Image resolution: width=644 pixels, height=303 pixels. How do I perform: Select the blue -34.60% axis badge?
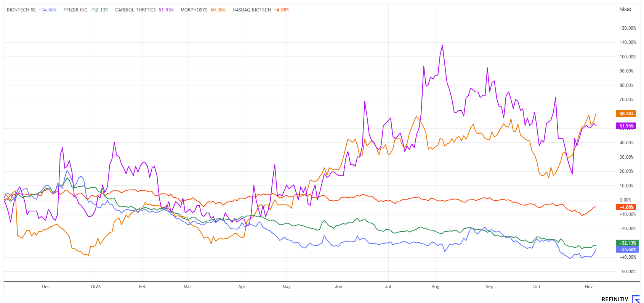(626, 250)
